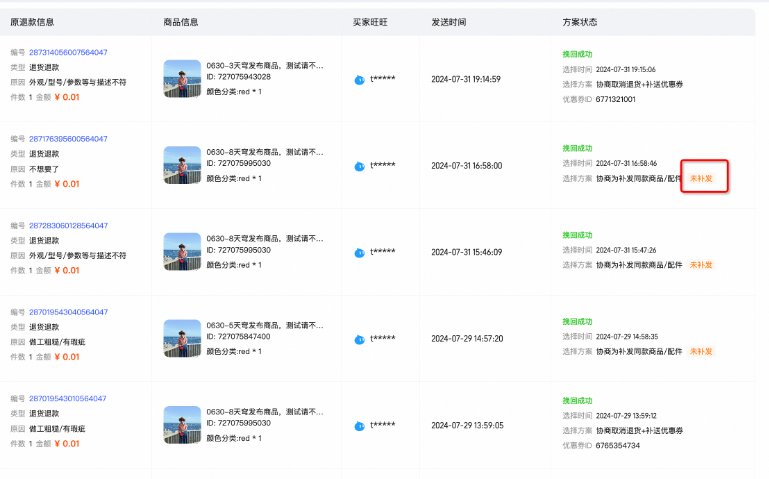769x479 pixels.
Task: Click 协商取消退货+补送优惠券 in 13:59:12 row
Action: point(640,431)
